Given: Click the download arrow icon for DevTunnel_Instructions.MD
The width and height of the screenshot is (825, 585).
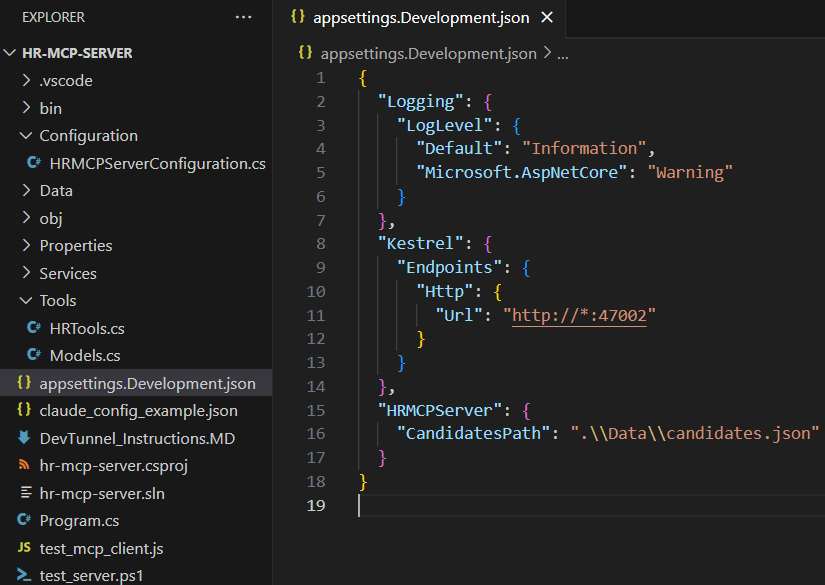Looking at the screenshot, I should pos(24,438).
